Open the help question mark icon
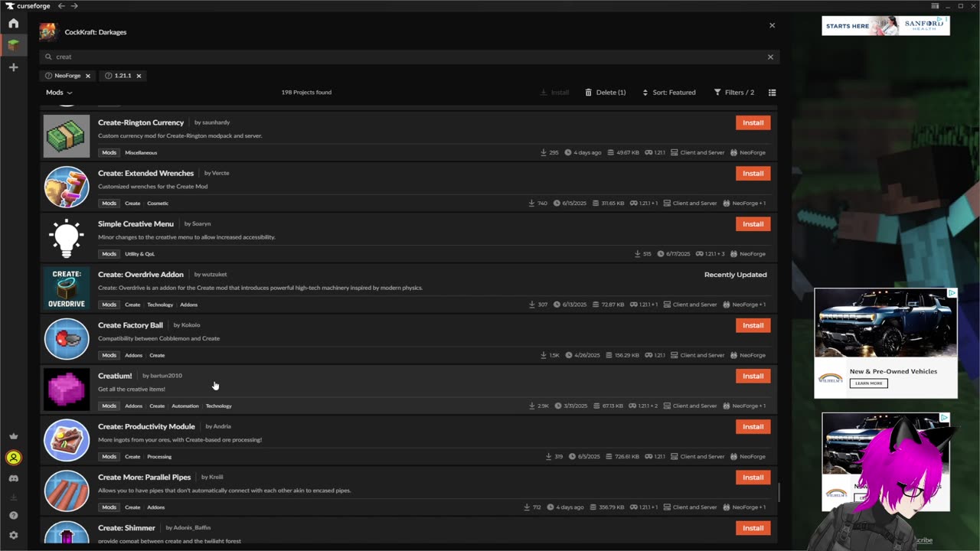The image size is (980, 551). click(x=13, y=515)
